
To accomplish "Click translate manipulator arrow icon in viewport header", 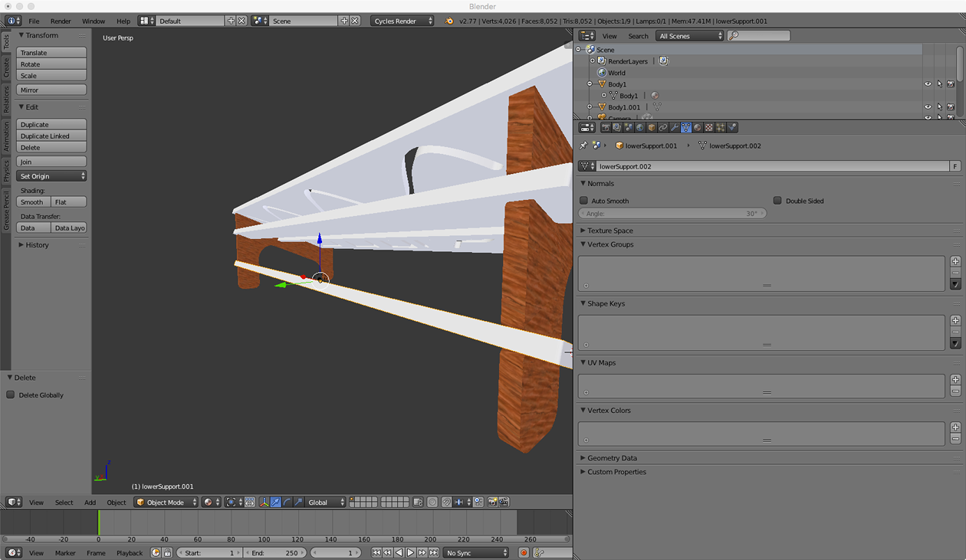I will pos(276,503).
